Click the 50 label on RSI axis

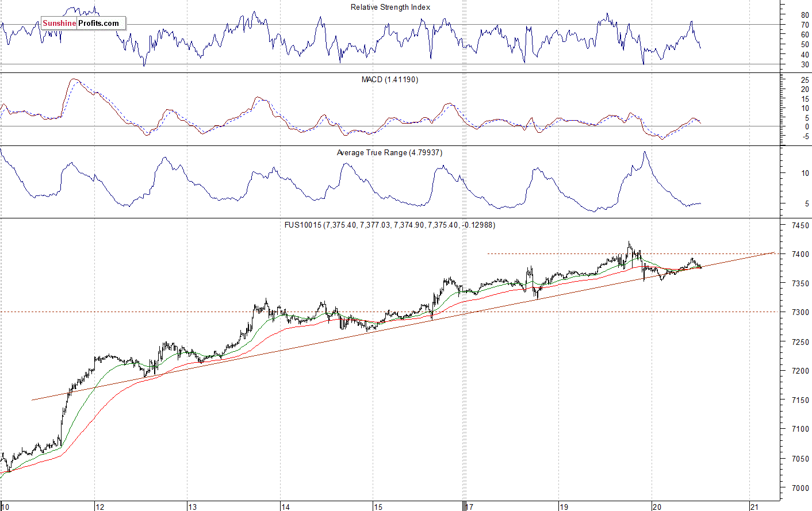(805, 44)
